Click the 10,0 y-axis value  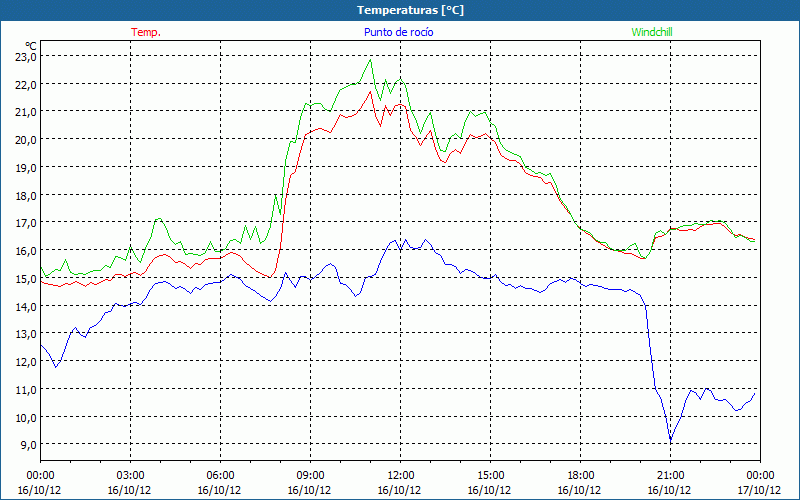pyautogui.click(x=26, y=417)
